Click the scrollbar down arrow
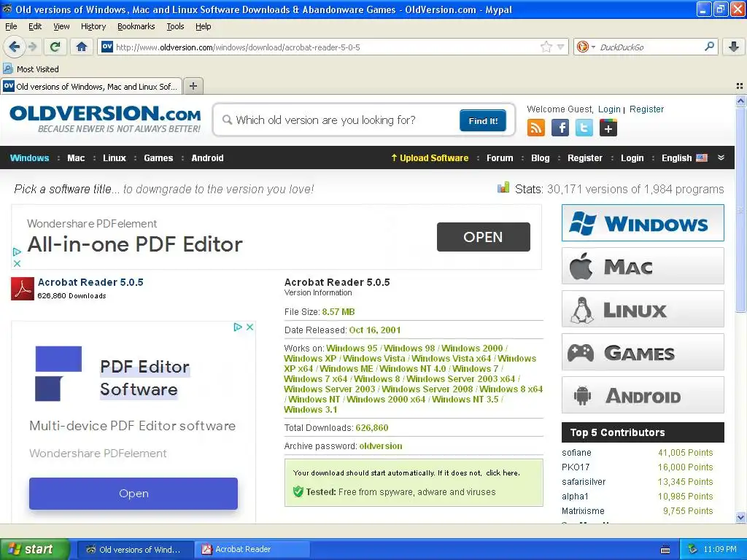747x560 pixels. coord(740,518)
